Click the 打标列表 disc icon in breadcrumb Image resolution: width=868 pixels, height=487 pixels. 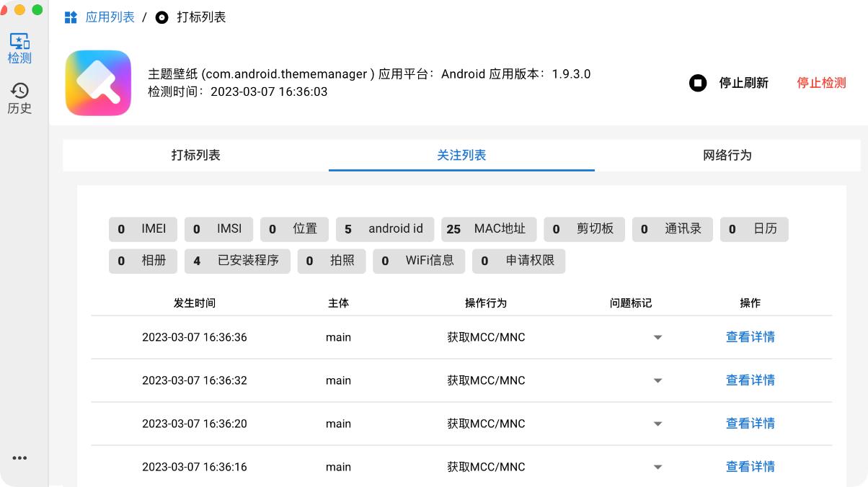[x=162, y=17]
